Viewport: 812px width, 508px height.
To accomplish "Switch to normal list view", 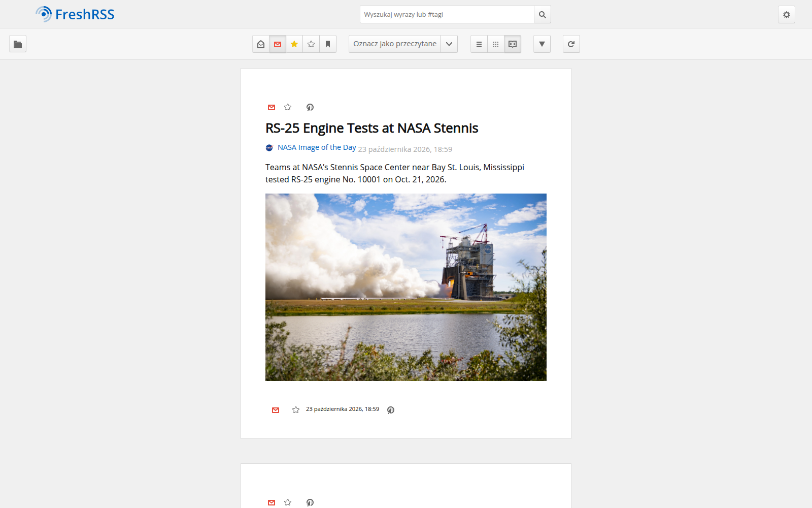I will pos(479,44).
